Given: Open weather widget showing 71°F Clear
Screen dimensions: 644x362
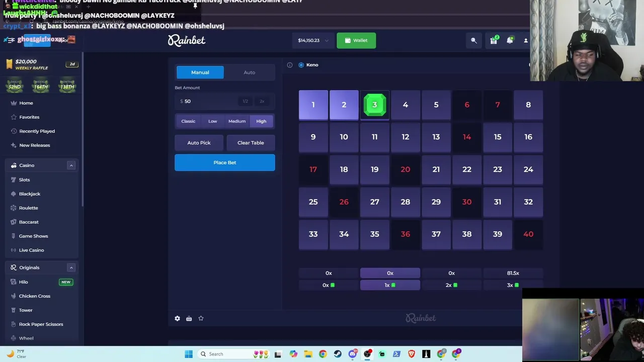Looking at the screenshot, I should click(x=17, y=354).
